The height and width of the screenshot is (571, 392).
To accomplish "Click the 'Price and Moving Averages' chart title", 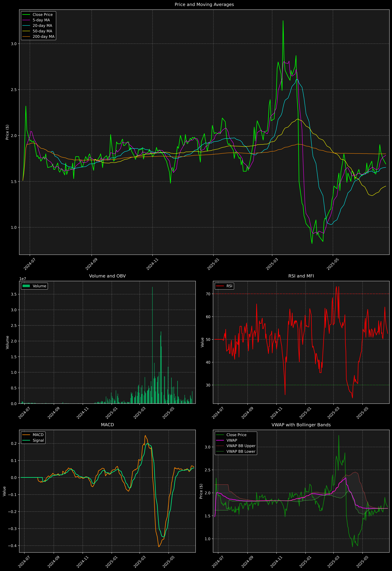I will click(x=204, y=4).
